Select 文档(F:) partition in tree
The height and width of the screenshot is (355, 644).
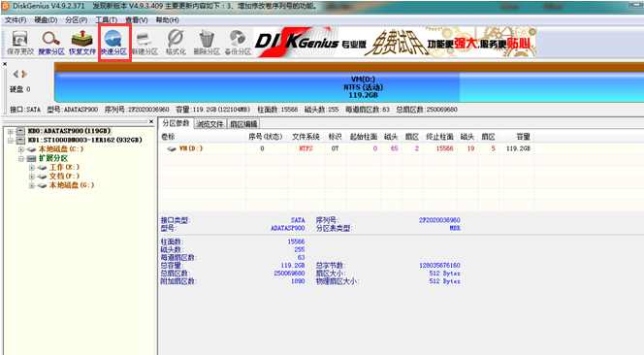[64, 177]
